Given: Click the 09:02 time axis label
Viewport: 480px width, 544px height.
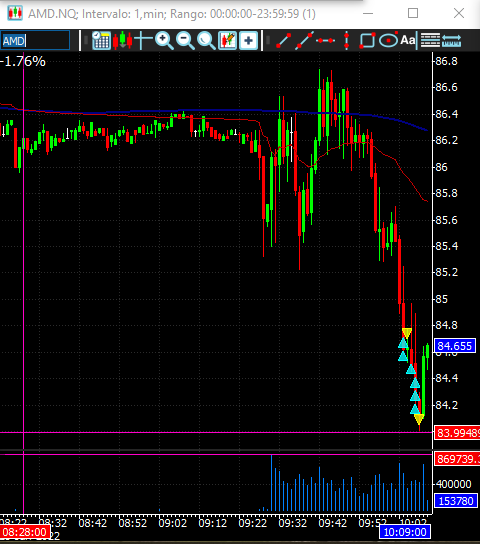Looking at the screenshot, I should pos(172,522).
